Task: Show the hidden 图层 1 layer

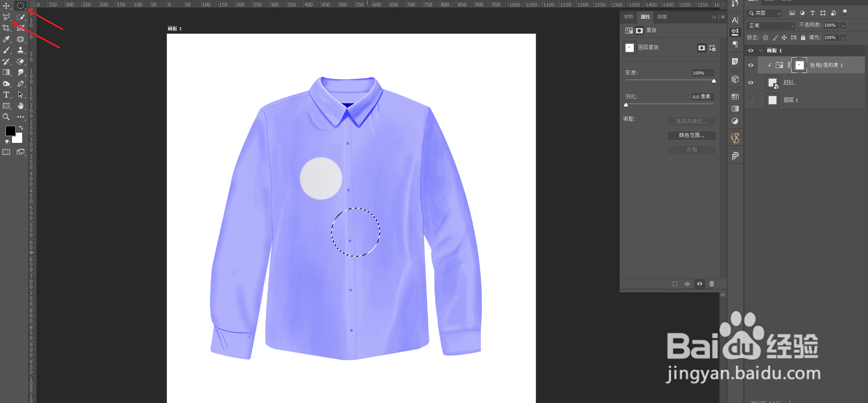Action: pyautogui.click(x=751, y=100)
